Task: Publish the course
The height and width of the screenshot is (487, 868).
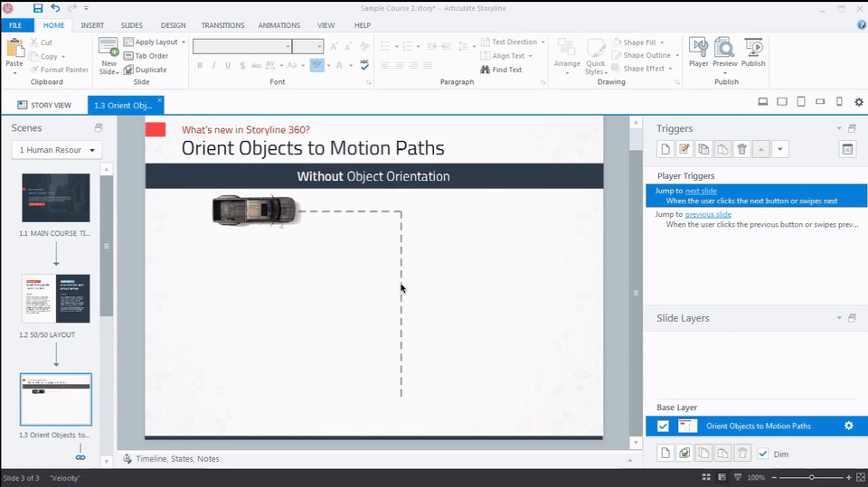Action: click(753, 52)
